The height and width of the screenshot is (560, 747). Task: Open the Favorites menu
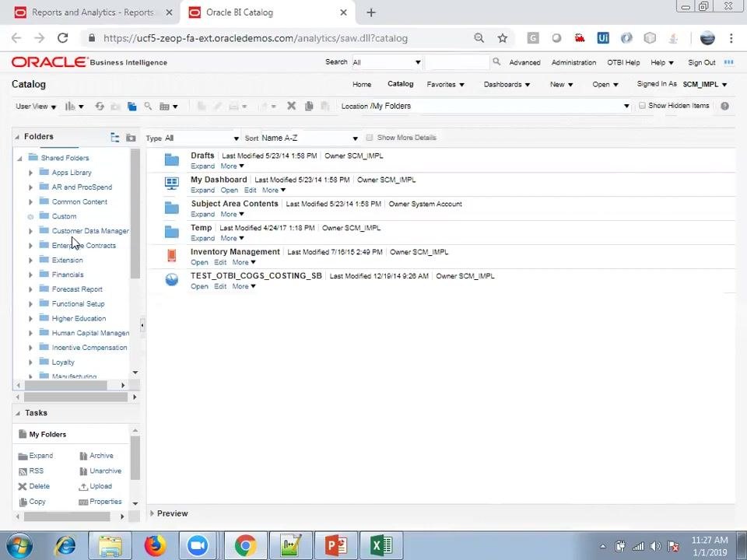(x=445, y=84)
